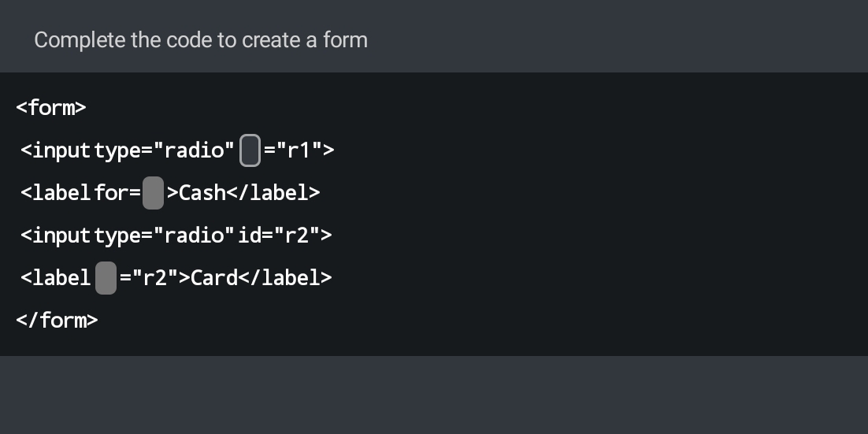Click the word Cash
Viewport: 868px width, 434px height.
pos(202,193)
